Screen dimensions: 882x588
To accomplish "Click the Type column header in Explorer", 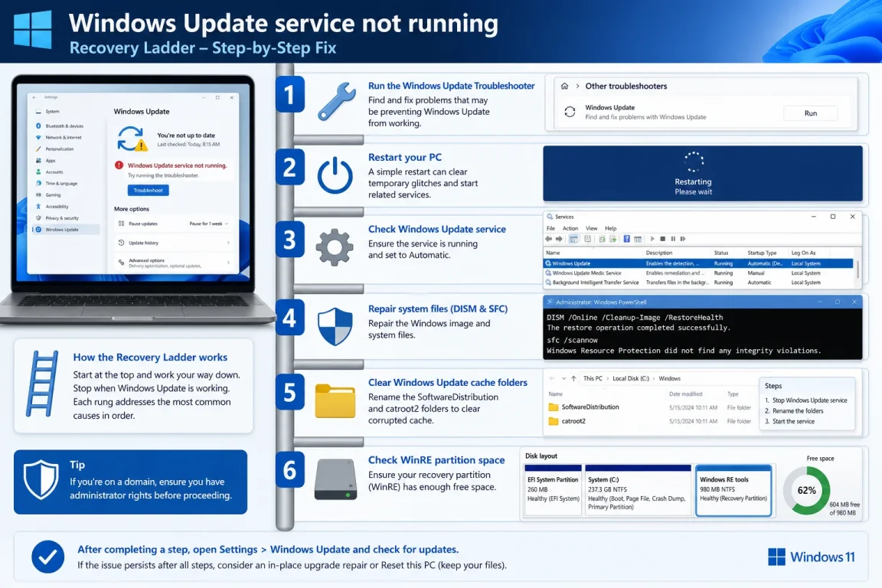I will tap(733, 394).
